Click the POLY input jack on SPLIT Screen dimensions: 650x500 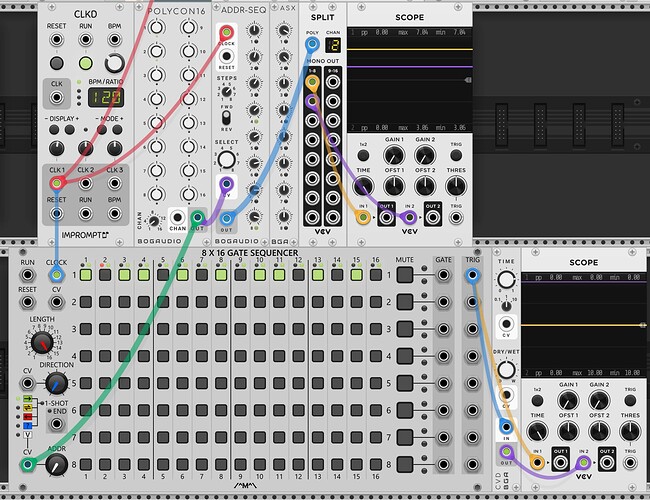click(312, 44)
